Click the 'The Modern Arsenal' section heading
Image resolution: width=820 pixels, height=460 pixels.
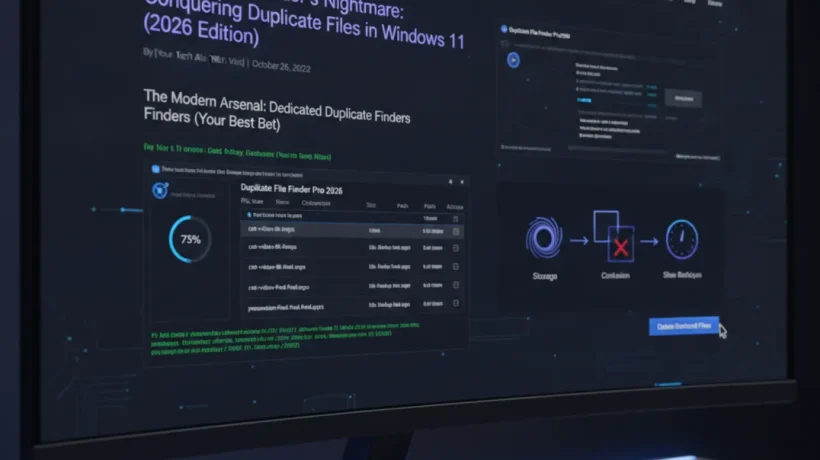277,109
